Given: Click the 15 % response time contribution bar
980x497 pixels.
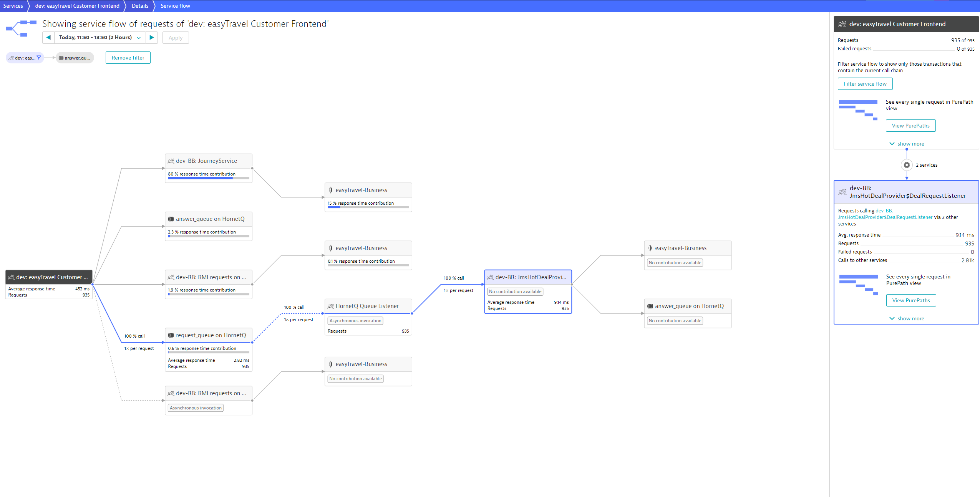Looking at the screenshot, I should coord(368,207).
